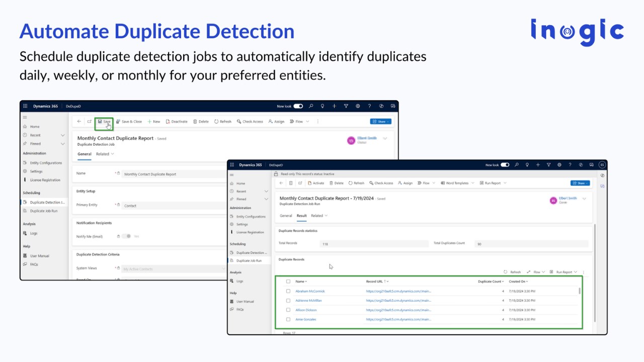
Task: Check the Adrienne McMillan row checkbox
Action: pyautogui.click(x=288, y=301)
